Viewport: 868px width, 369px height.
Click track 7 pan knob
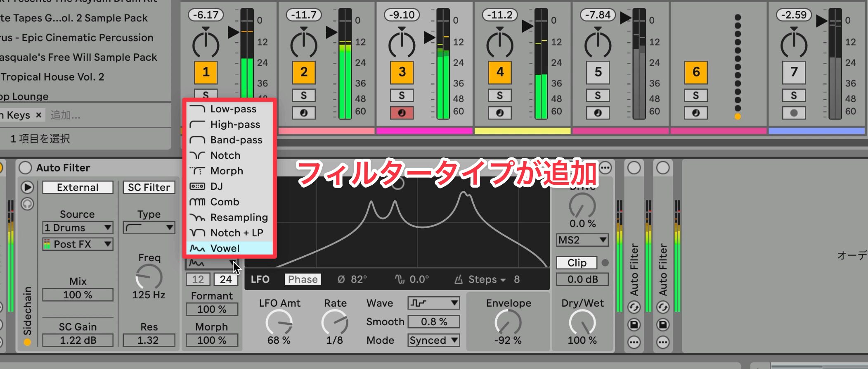794,43
